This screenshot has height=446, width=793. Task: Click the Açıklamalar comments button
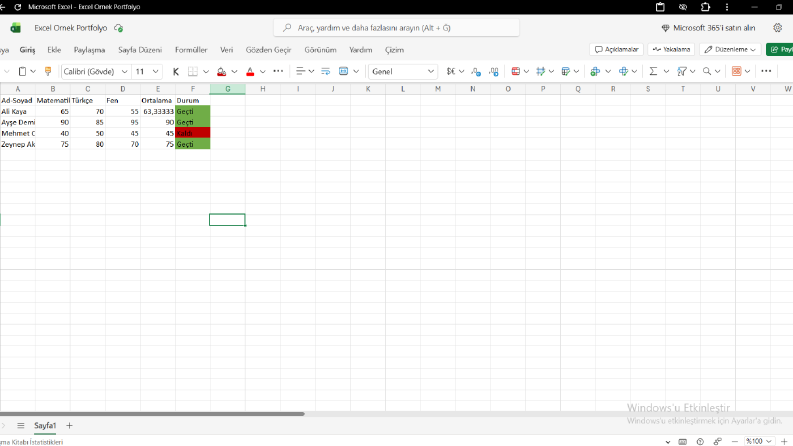(616, 49)
